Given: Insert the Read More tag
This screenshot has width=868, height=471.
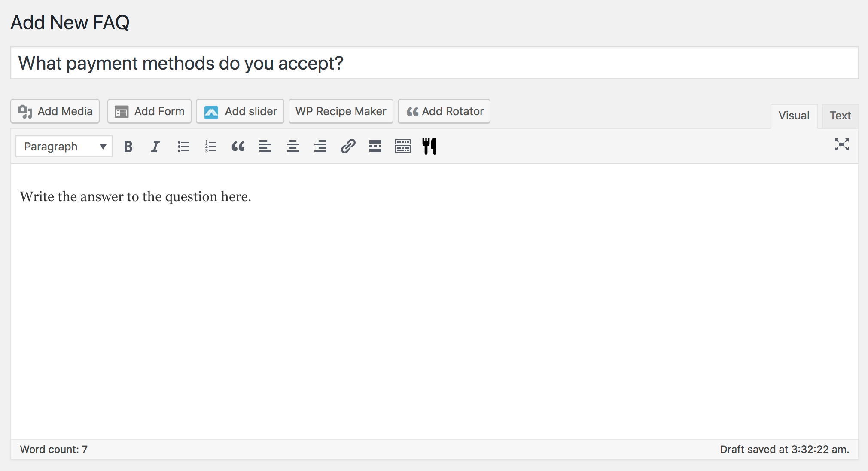Looking at the screenshot, I should (x=375, y=147).
